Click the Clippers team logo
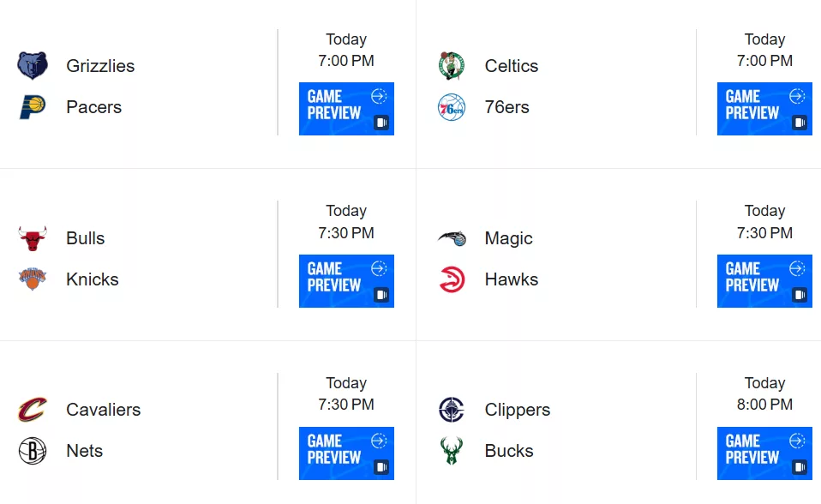Screen dimensions: 821x504 [452, 409]
